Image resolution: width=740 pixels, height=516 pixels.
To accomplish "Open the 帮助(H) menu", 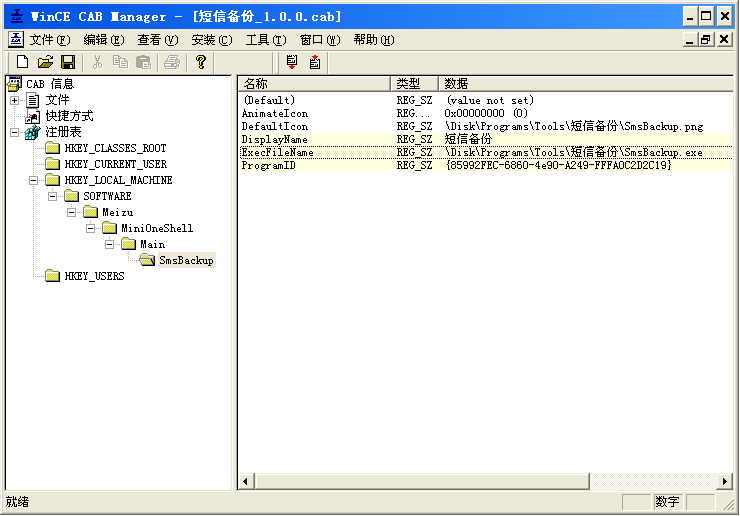I will [x=374, y=40].
